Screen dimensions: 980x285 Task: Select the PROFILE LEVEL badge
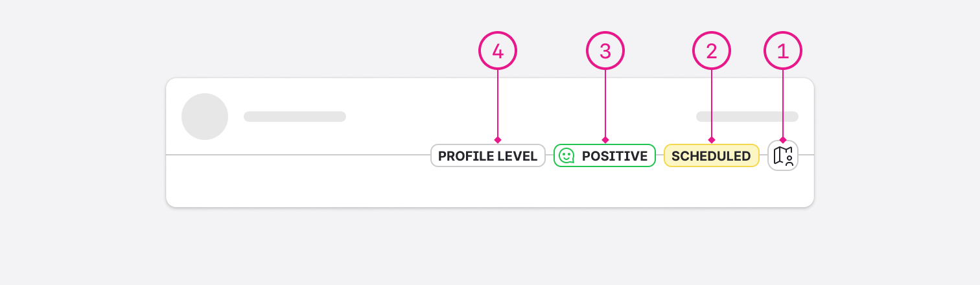click(x=487, y=156)
